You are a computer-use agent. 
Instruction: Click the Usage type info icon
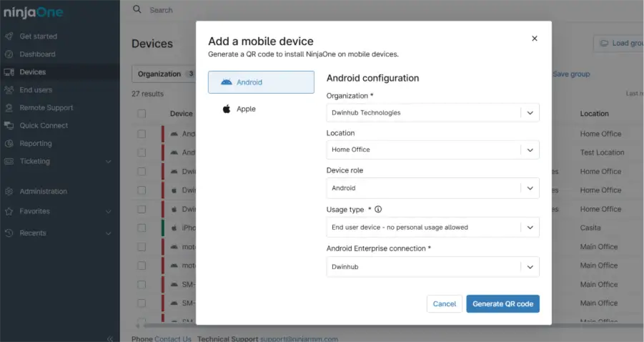click(x=378, y=209)
